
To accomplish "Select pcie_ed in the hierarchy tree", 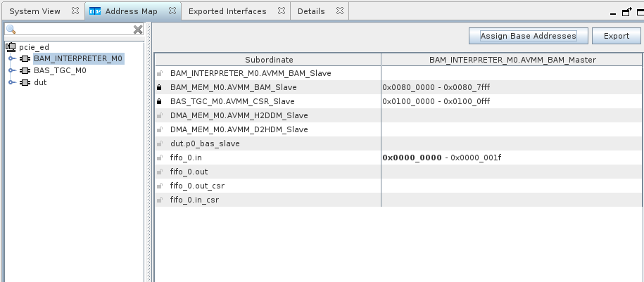I will click(34, 47).
